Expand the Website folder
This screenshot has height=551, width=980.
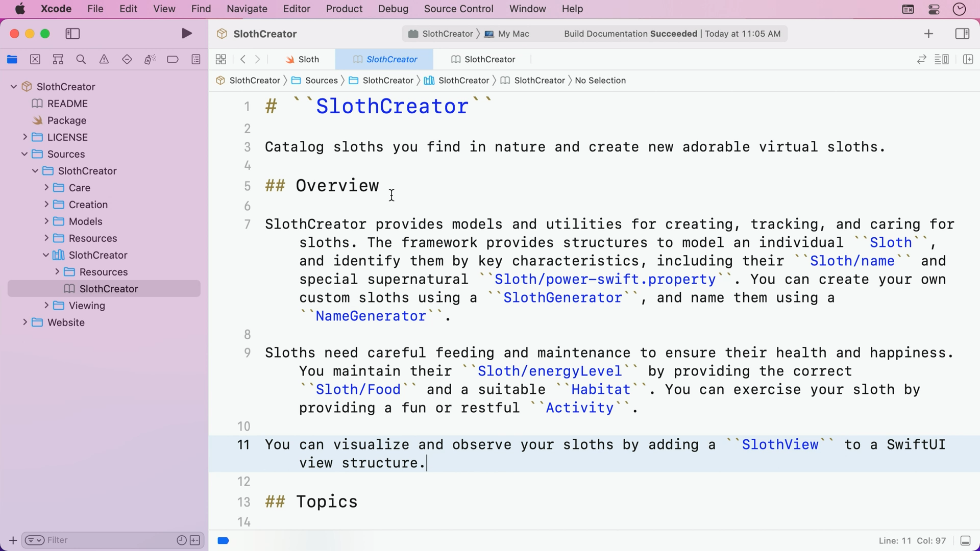point(24,322)
